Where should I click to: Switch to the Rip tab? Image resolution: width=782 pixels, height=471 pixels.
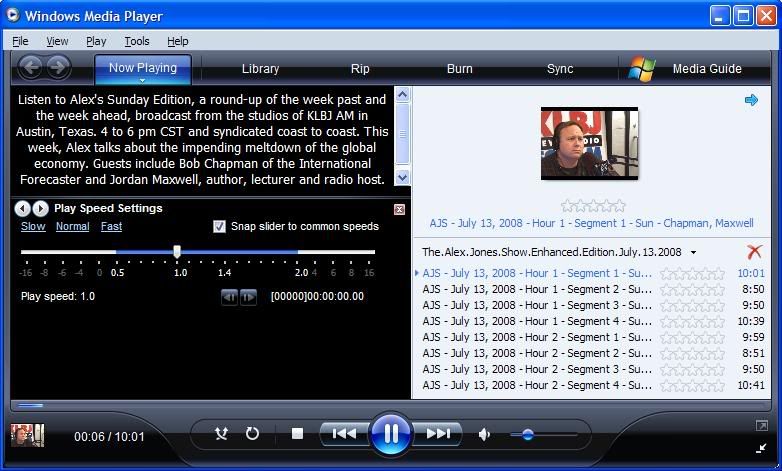tap(360, 69)
